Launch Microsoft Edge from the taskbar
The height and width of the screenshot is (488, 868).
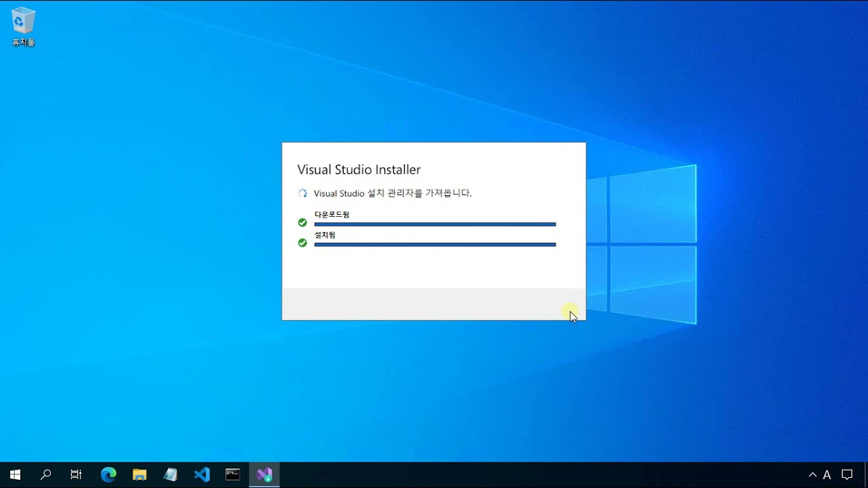tap(108, 474)
